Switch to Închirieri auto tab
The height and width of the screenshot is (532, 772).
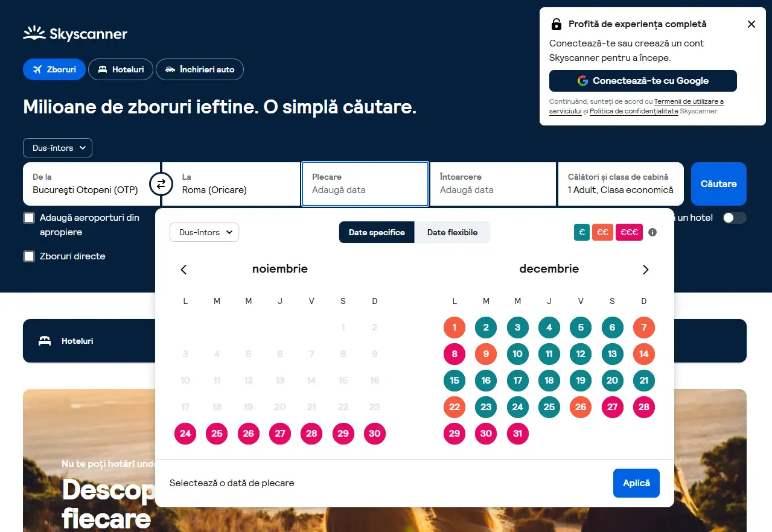pyautogui.click(x=200, y=69)
